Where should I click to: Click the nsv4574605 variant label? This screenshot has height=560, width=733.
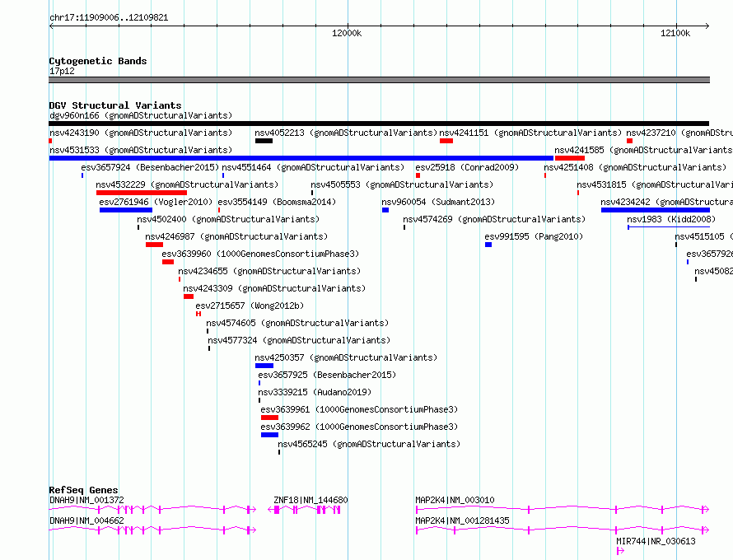click(297, 323)
